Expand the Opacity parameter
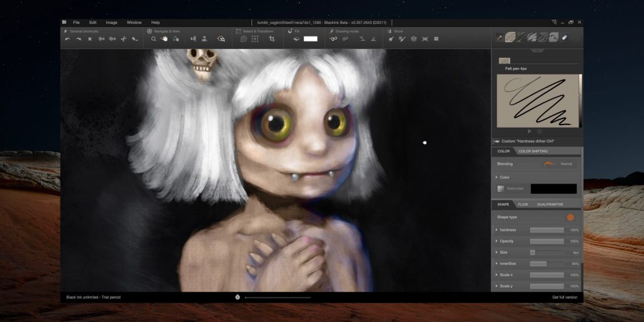The width and height of the screenshot is (644, 322). 496,241
